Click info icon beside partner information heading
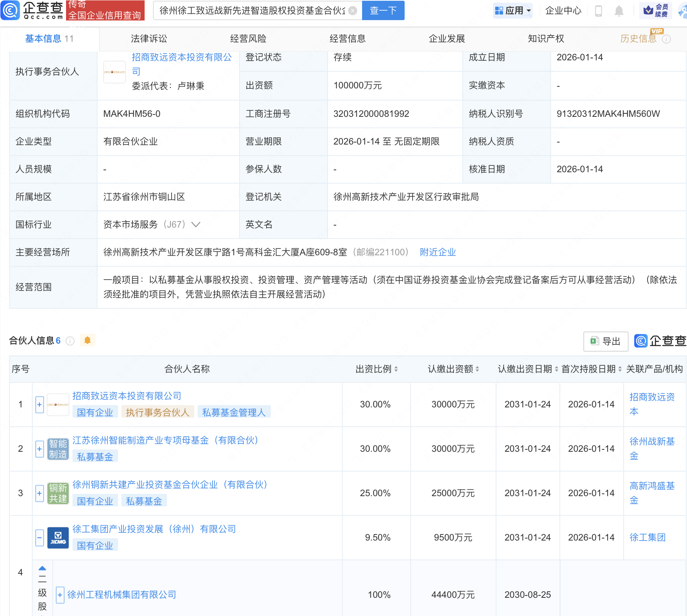Image resolution: width=687 pixels, height=616 pixels. [x=70, y=341]
